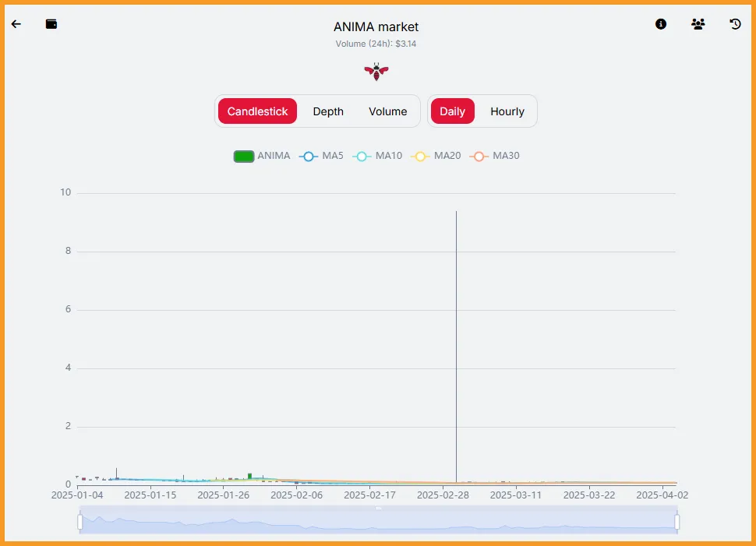Click the green candle near 2025-01-26
Screen dimensions: 756x546
[249, 476]
